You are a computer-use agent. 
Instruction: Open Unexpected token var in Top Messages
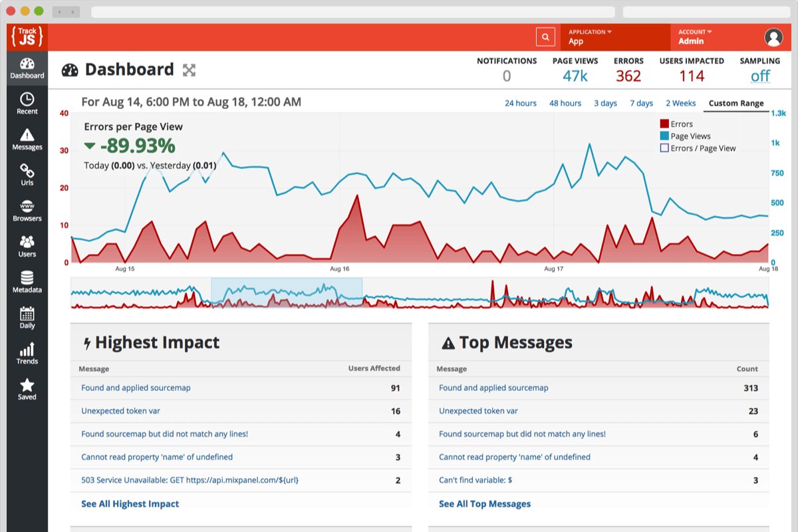pos(478,411)
